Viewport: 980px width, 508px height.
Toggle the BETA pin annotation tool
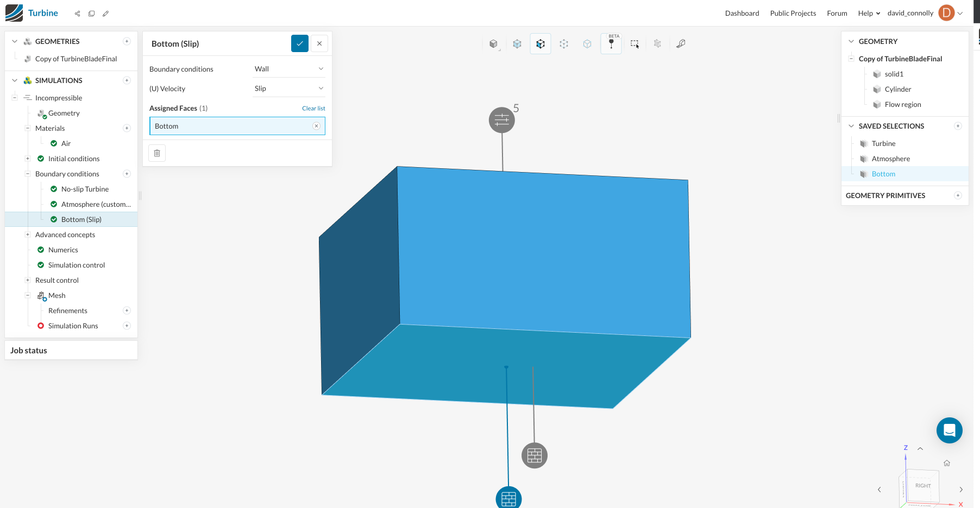coord(611,44)
